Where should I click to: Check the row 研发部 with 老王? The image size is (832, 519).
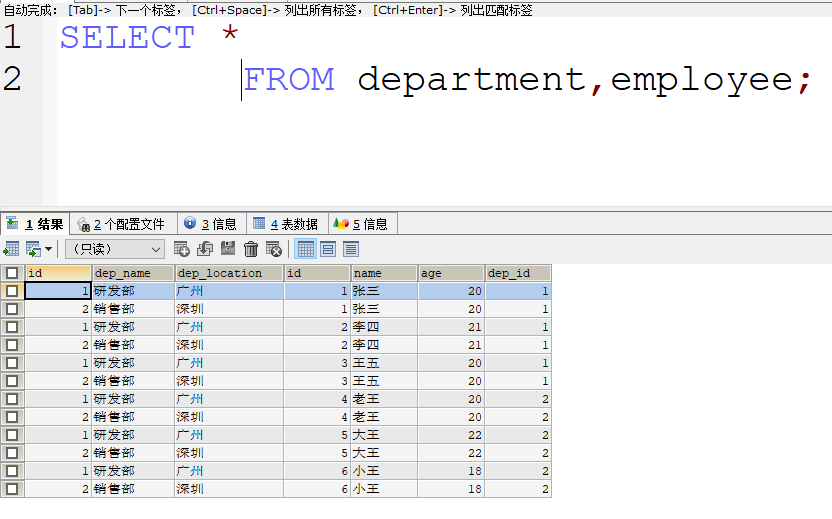12,399
